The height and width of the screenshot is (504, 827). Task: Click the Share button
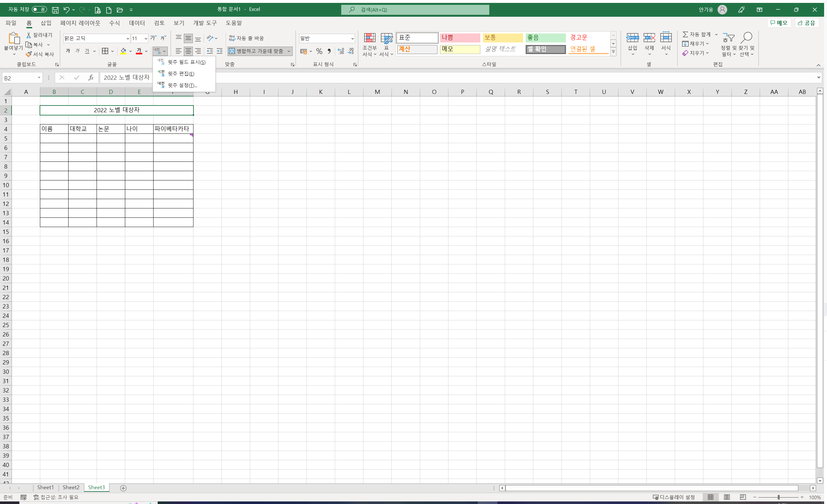807,23
